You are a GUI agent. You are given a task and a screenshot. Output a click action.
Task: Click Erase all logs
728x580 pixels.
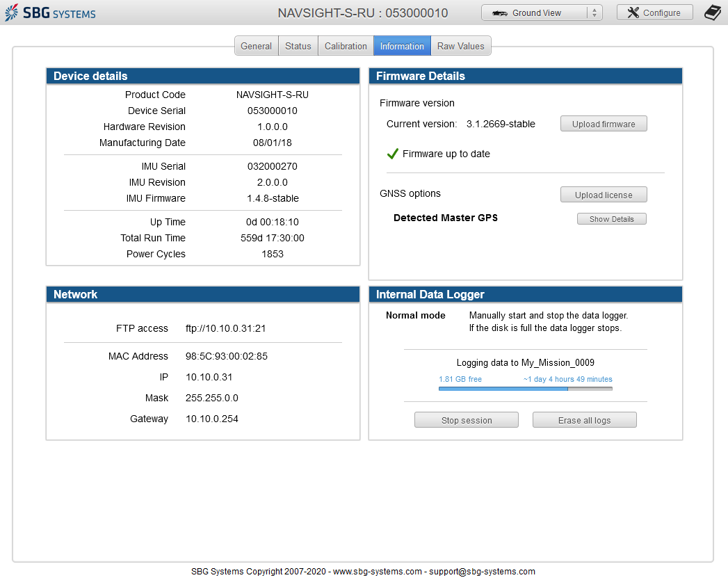point(585,420)
